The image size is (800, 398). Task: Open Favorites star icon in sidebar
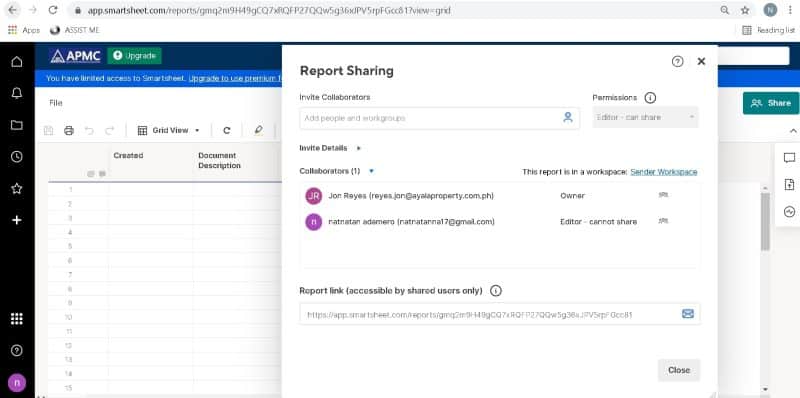click(x=17, y=188)
